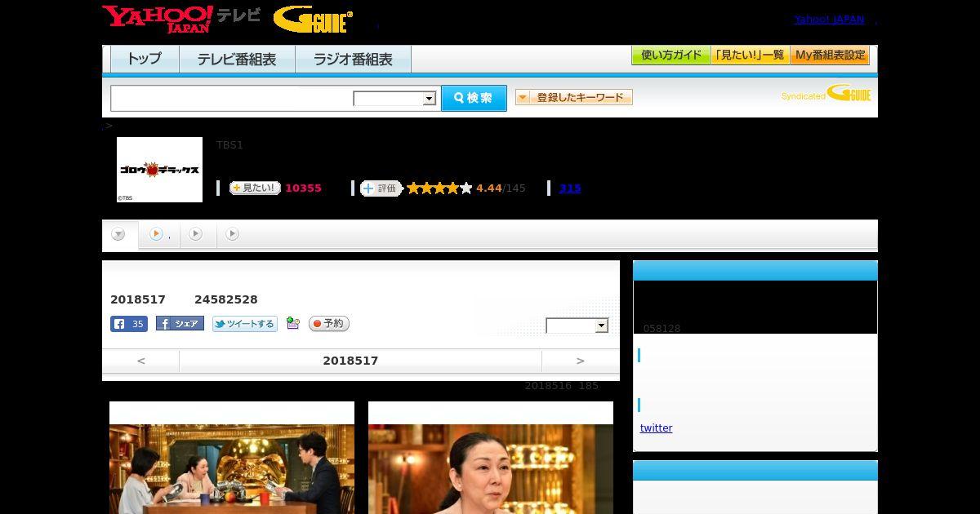Viewport: 980px width, 514px height.
Task: Select the orange play icon sub-tab
Action: tap(159, 235)
